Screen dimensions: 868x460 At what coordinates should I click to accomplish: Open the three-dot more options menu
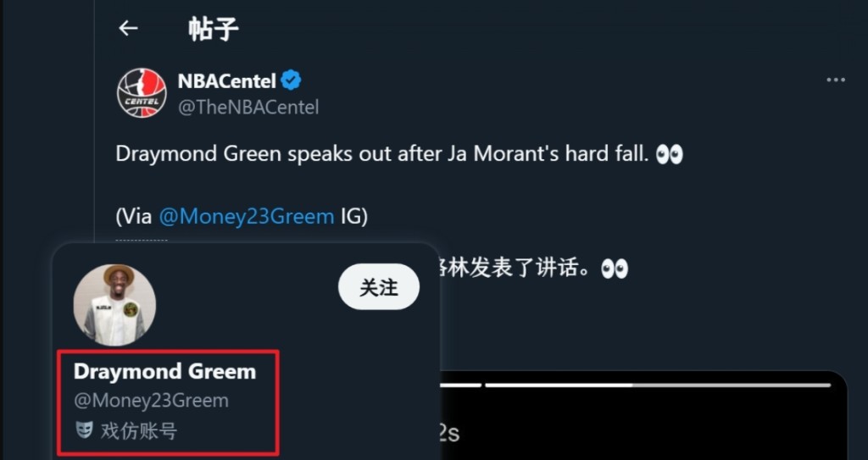(835, 80)
